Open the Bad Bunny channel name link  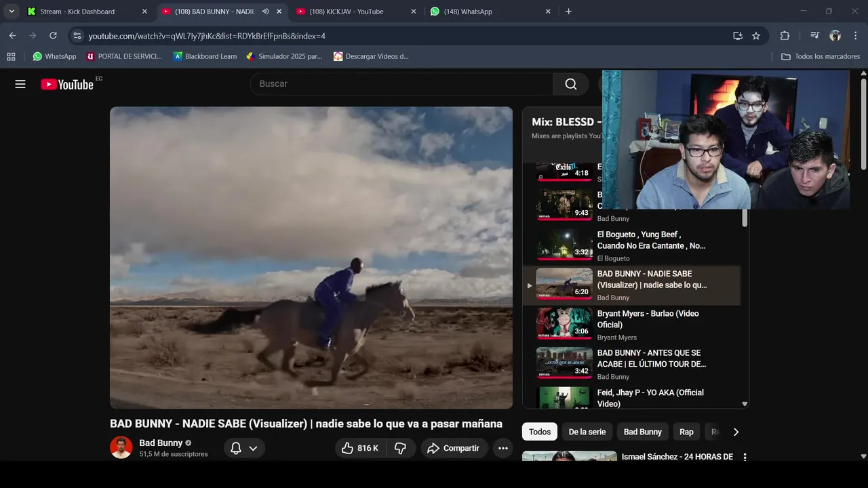[x=161, y=443]
